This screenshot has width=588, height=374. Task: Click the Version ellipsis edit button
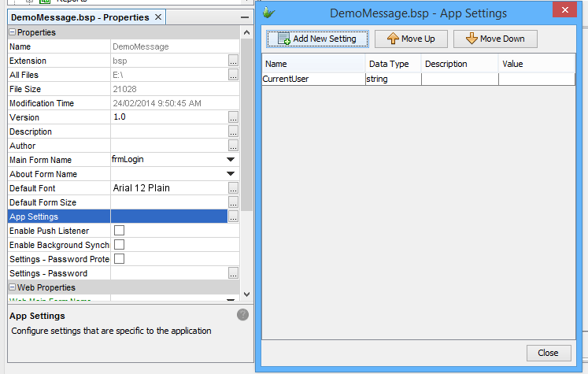pyautogui.click(x=233, y=117)
